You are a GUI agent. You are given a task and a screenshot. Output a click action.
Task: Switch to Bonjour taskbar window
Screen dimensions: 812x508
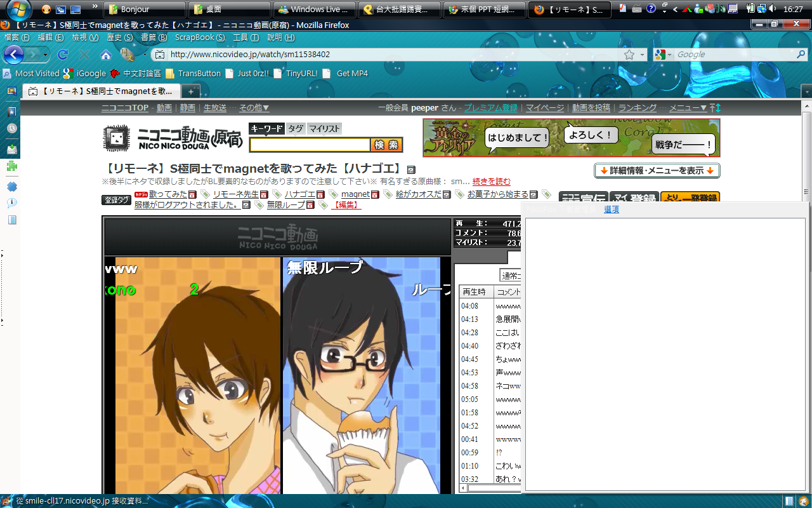(145, 10)
